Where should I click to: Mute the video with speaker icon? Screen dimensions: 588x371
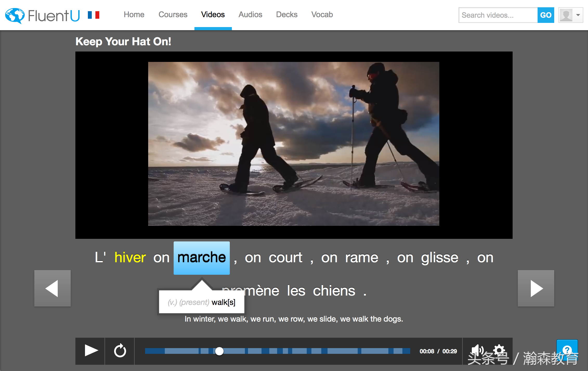pyautogui.click(x=477, y=349)
